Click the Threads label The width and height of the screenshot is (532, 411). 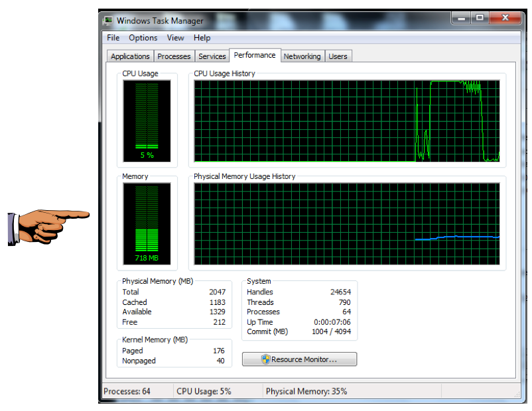[x=260, y=302]
